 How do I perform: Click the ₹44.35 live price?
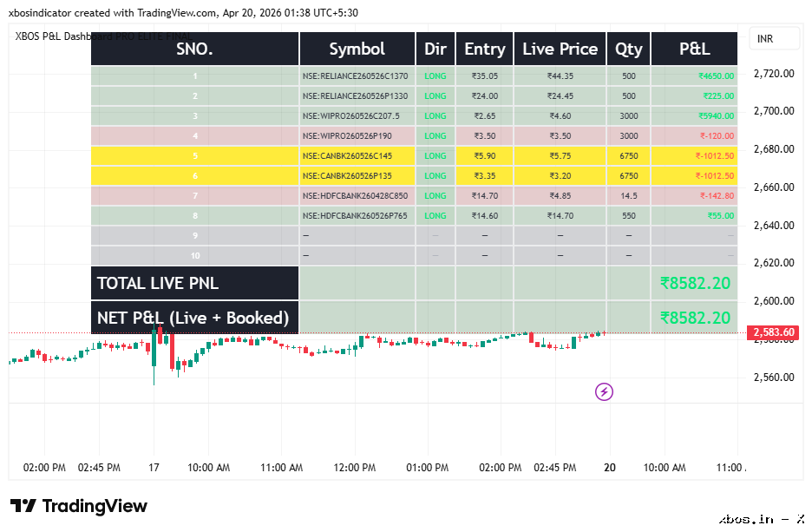(x=560, y=76)
